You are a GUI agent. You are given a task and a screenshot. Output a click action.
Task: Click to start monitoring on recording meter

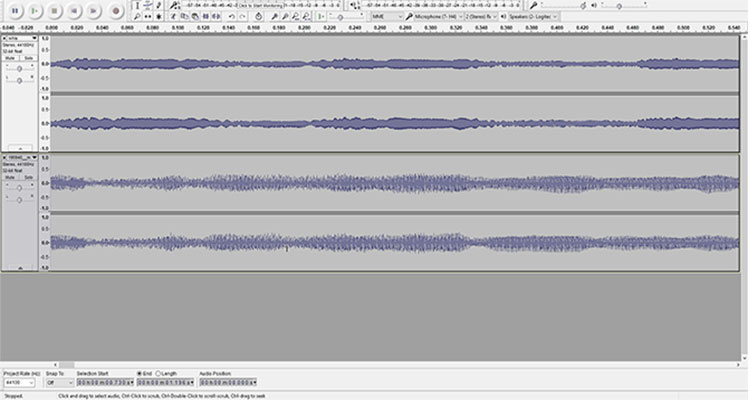pos(261,5)
